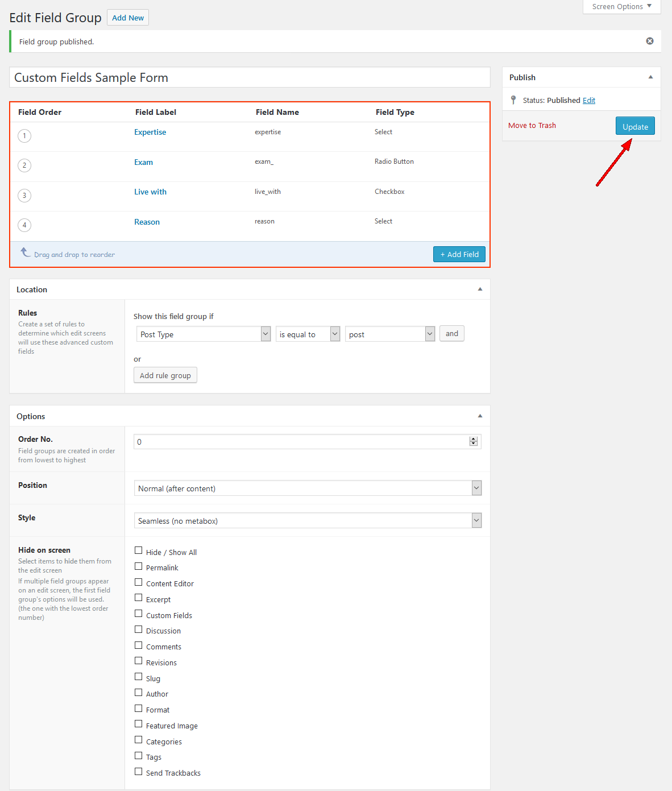Screen dimensions: 672x791
Task: Click the Update button
Action: (x=634, y=126)
